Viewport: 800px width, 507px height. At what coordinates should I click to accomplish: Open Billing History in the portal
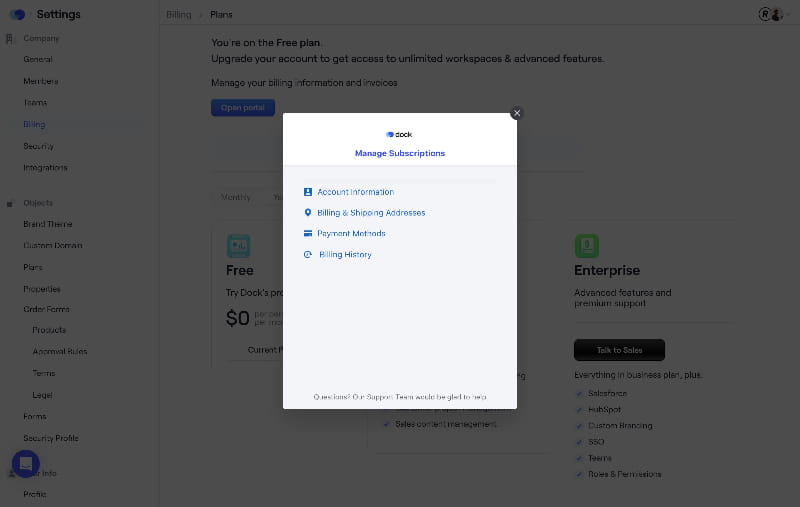tap(345, 254)
